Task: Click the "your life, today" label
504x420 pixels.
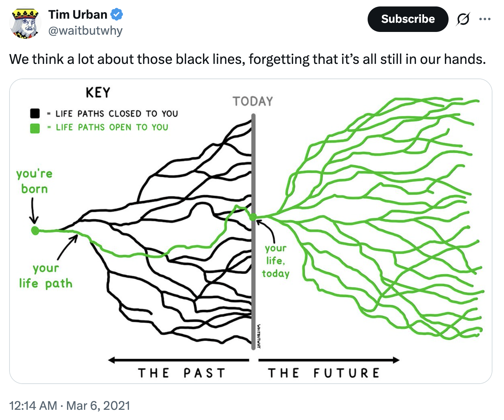Action: 275,261
